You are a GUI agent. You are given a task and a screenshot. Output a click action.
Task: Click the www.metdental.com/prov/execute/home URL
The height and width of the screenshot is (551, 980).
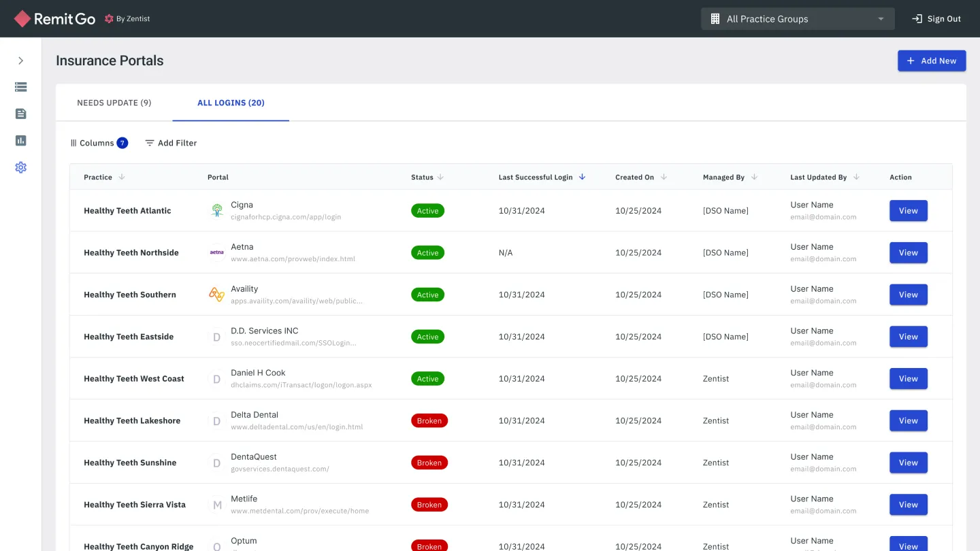point(299,512)
